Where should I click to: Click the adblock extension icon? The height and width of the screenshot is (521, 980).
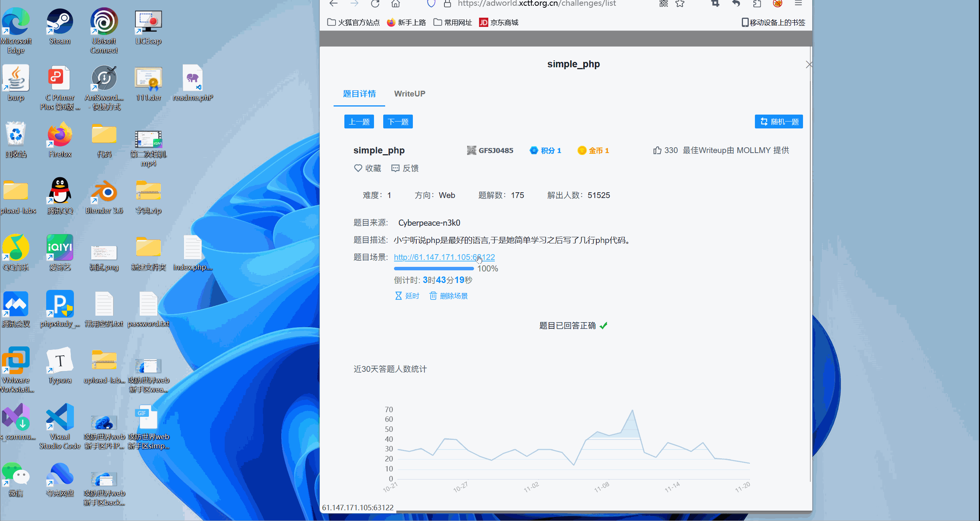click(777, 4)
